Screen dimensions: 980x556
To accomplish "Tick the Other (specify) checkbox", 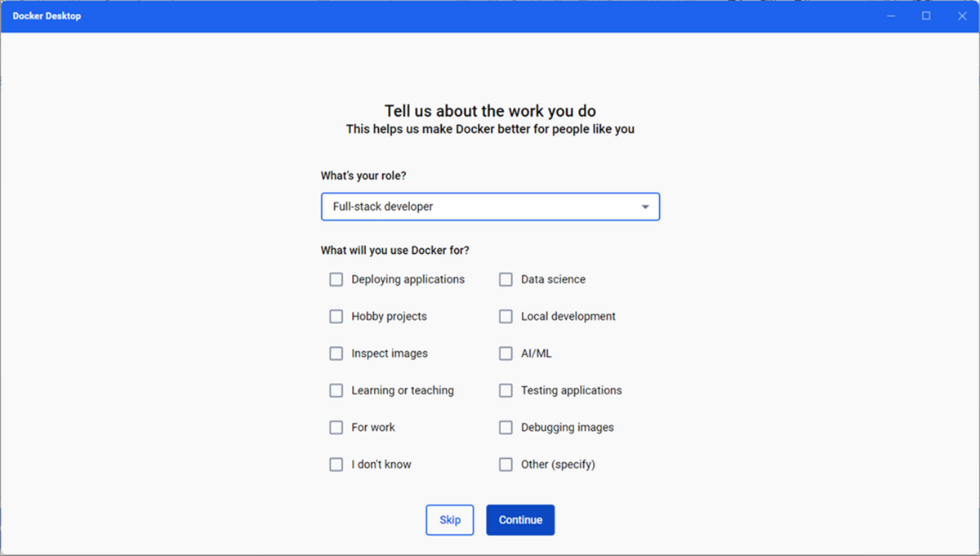I will tap(506, 465).
